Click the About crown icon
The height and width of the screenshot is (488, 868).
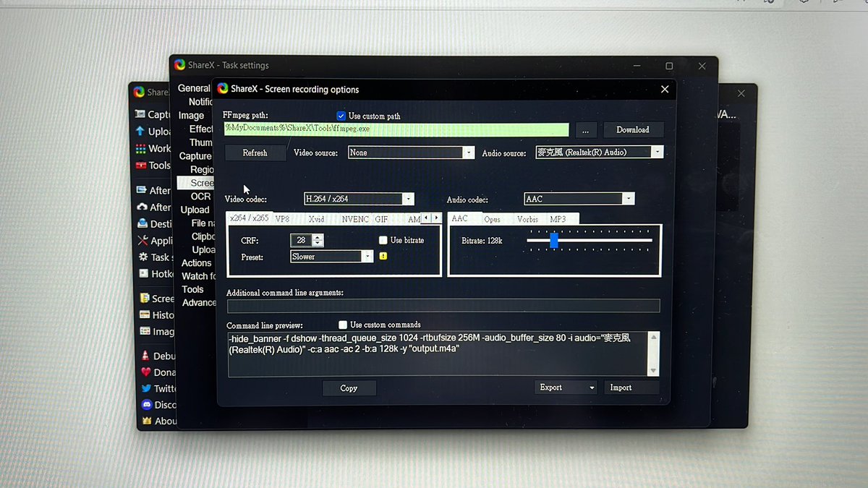tap(147, 421)
